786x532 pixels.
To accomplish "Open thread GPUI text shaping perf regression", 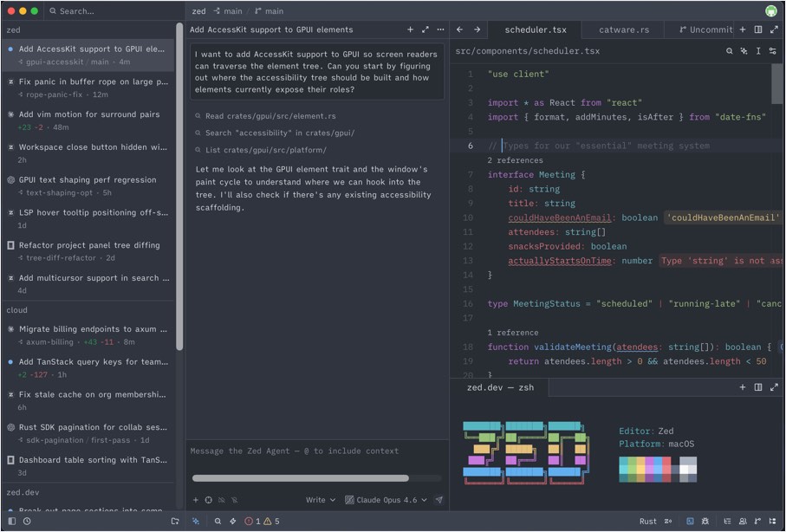I will click(88, 185).
